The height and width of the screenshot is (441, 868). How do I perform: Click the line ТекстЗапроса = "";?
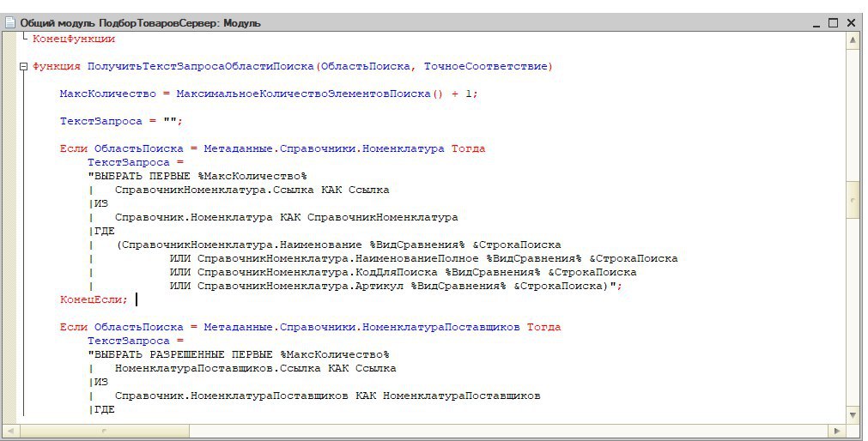(121, 121)
